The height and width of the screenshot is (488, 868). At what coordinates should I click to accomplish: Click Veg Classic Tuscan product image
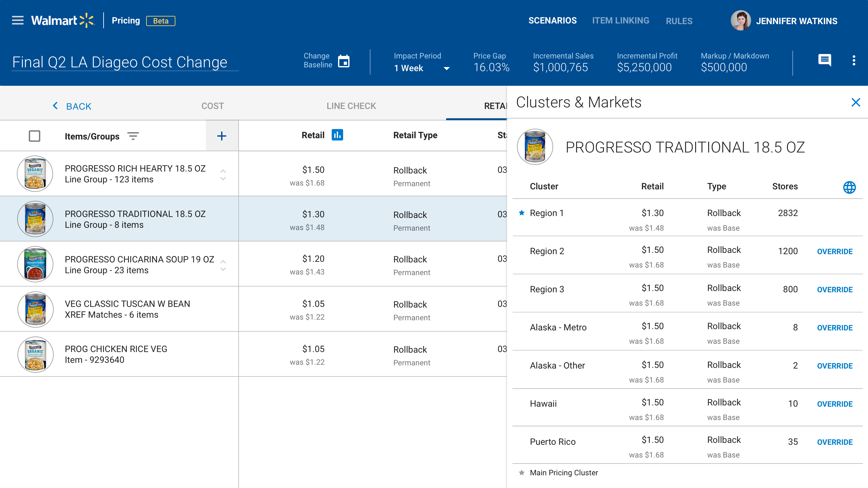(35, 309)
